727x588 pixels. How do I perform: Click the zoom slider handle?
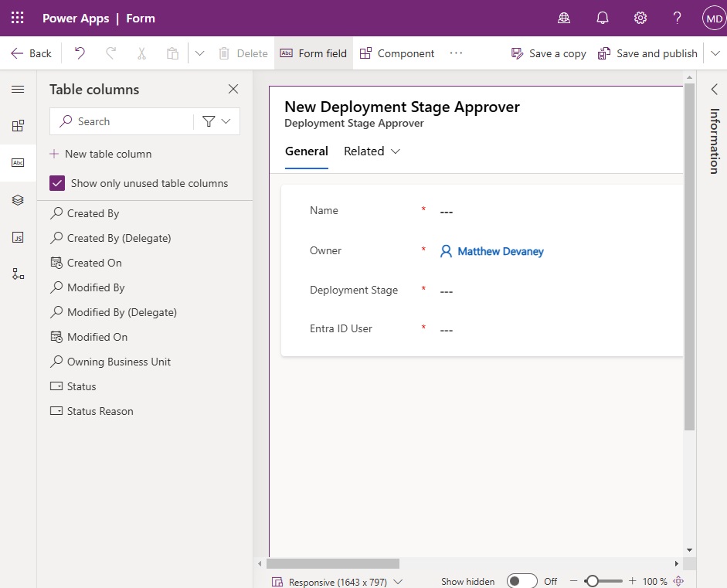(592, 581)
